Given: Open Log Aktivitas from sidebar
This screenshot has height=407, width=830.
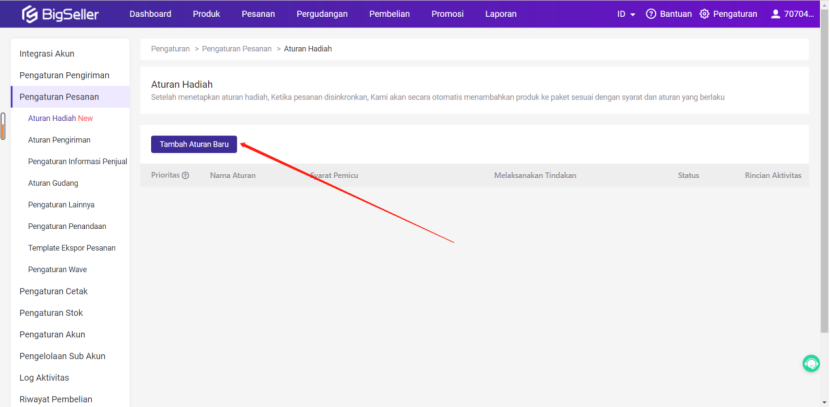Looking at the screenshot, I should click(x=44, y=378).
